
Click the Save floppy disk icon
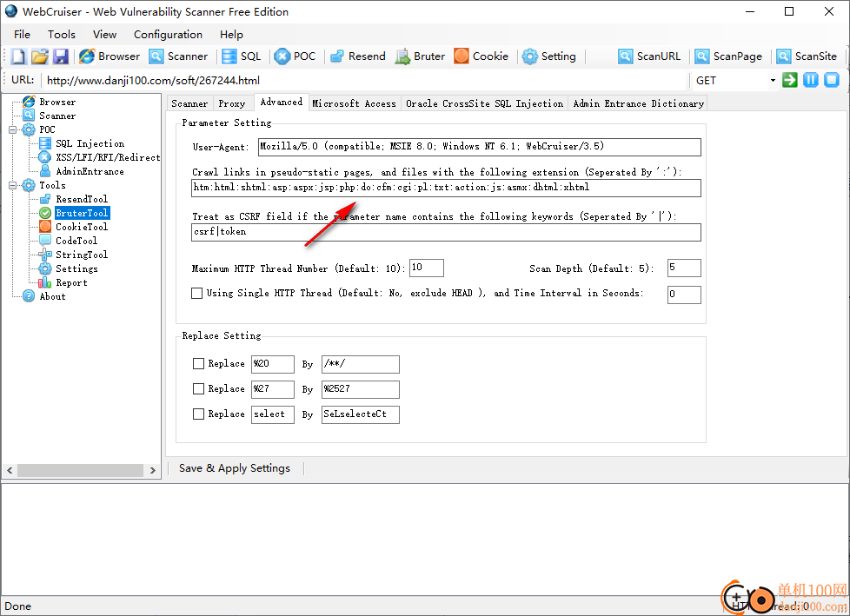(60, 56)
